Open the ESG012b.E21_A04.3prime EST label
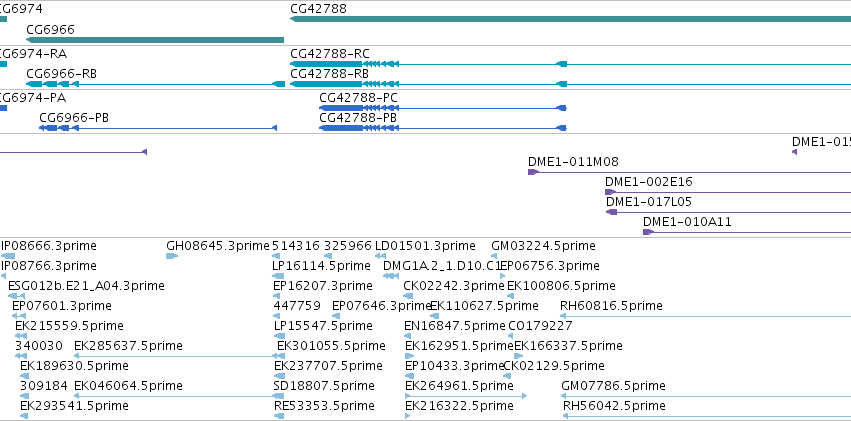 pyautogui.click(x=86, y=285)
